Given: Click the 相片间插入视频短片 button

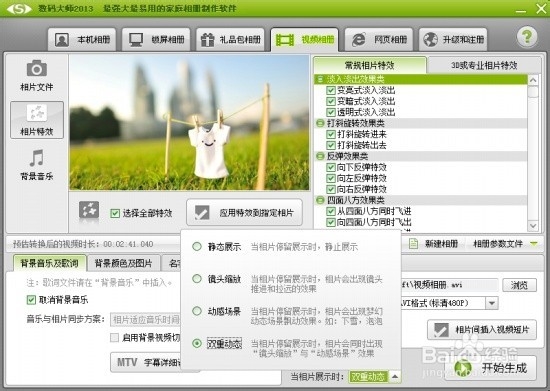Looking at the screenshot, I should click(x=482, y=330).
